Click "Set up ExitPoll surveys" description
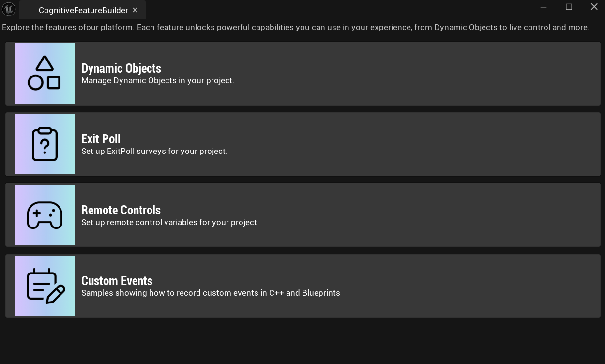 click(x=154, y=151)
